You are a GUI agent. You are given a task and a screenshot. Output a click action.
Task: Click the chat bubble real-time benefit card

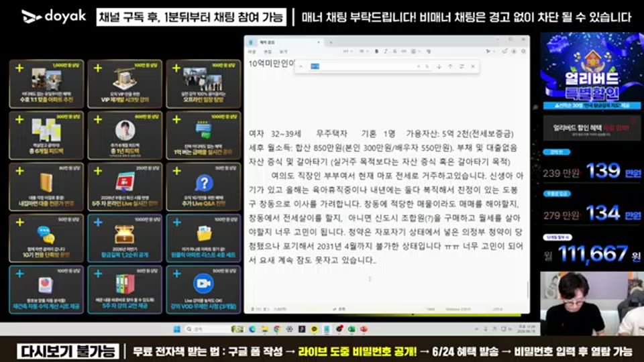point(203,135)
